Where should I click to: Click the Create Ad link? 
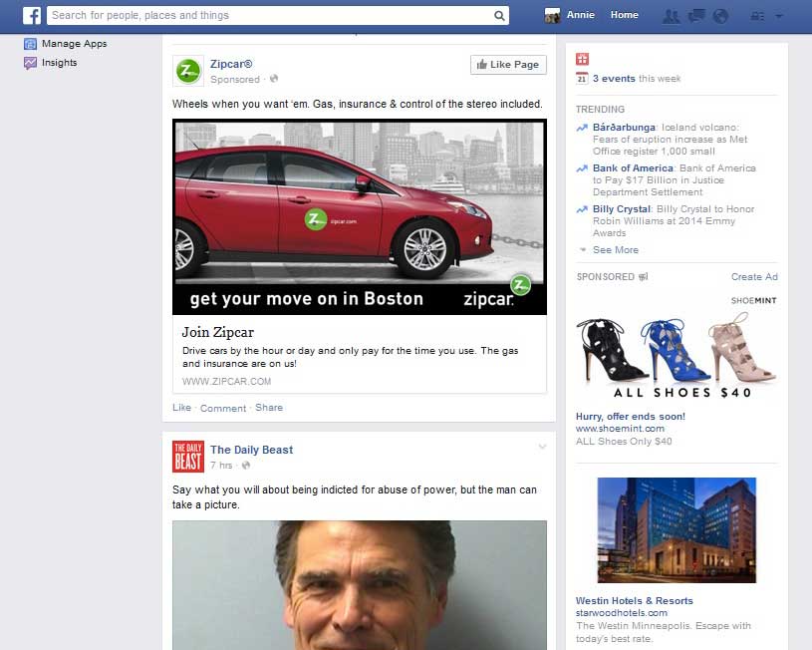pyautogui.click(x=754, y=277)
